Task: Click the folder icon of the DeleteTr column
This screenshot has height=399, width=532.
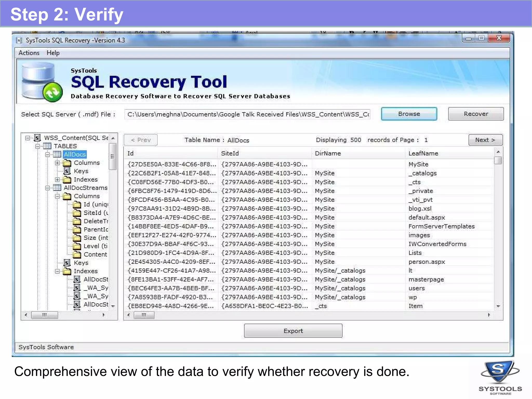Action: [77, 221]
